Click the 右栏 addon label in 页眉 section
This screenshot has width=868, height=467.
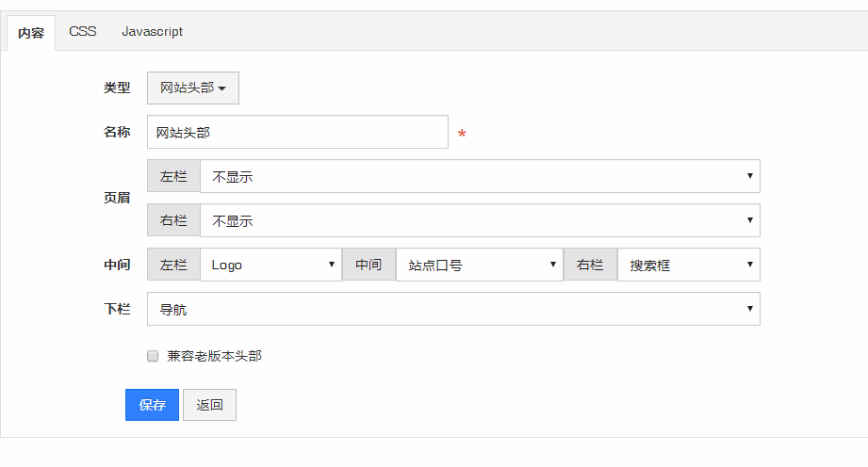tap(173, 220)
